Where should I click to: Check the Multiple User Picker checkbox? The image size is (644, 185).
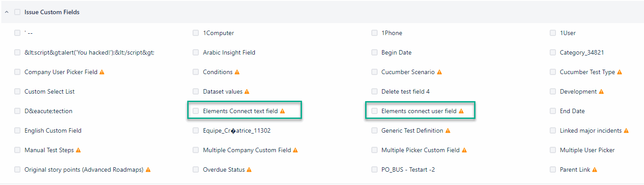click(x=552, y=150)
